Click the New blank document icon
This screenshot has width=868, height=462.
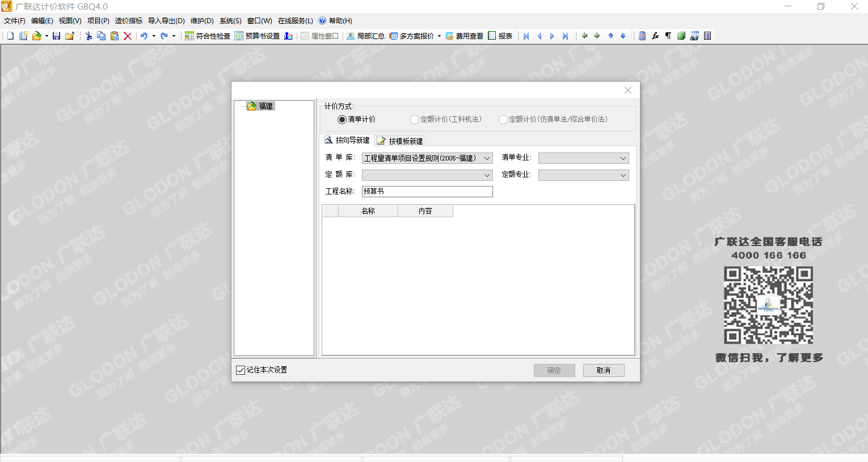point(10,36)
